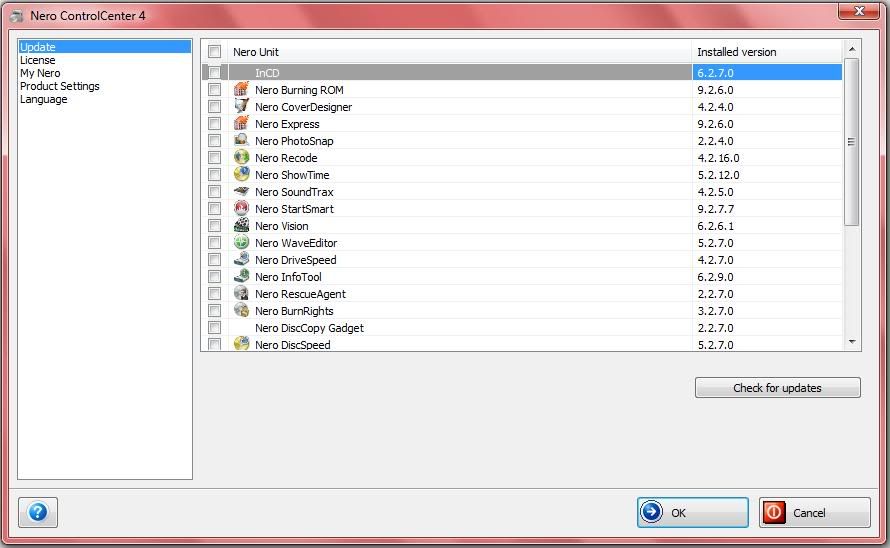This screenshot has height=548, width=890.
Task: Click the Nero StartSmart icon
Action: click(x=241, y=208)
